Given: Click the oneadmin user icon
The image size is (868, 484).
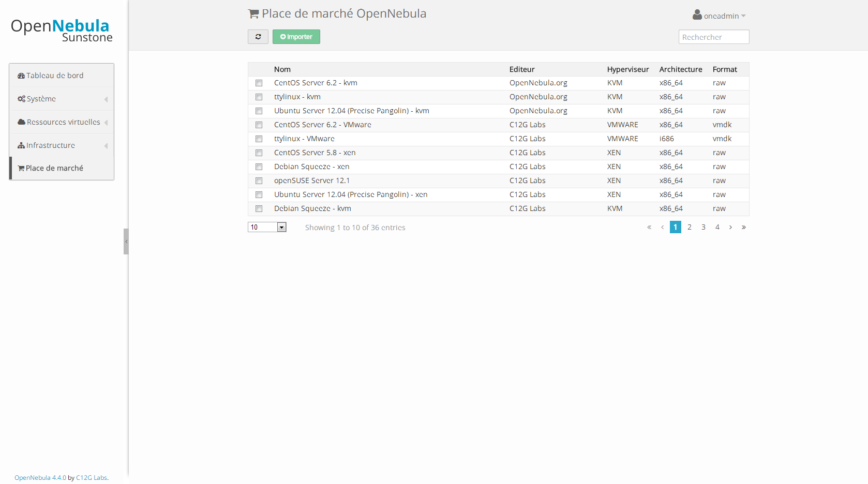Looking at the screenshot, I should coord(697,15).
